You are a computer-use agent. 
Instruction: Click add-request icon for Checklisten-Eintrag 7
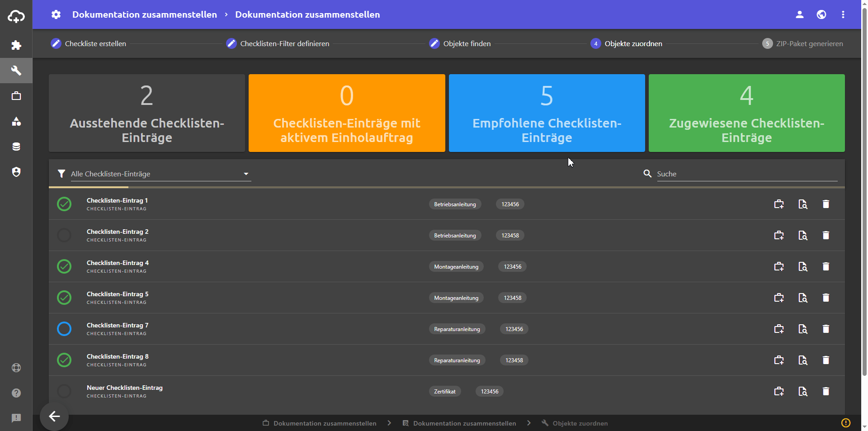778,329
